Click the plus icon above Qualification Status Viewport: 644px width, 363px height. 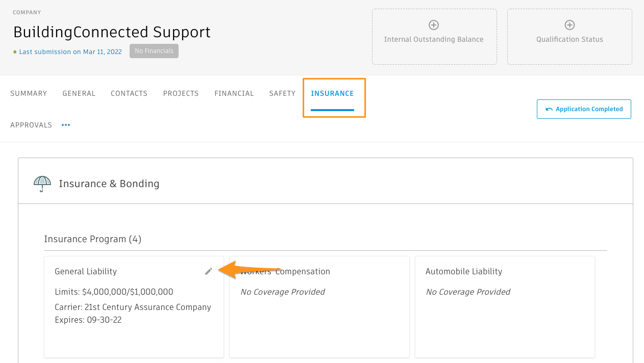(569, 25)
